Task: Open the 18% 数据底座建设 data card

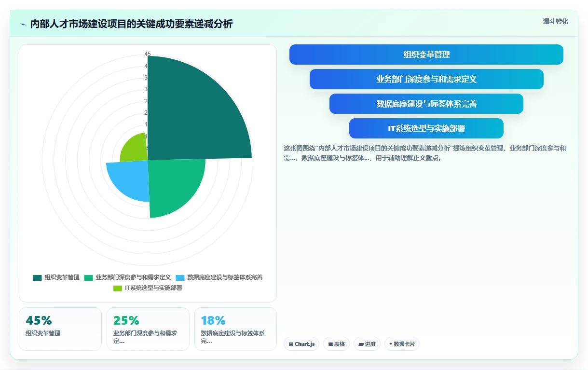Action: [x=236, y=329]
